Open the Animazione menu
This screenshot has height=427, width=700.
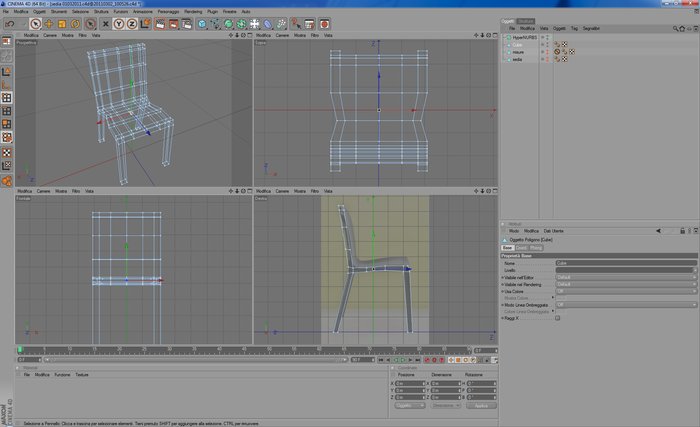tap(143, 12)
